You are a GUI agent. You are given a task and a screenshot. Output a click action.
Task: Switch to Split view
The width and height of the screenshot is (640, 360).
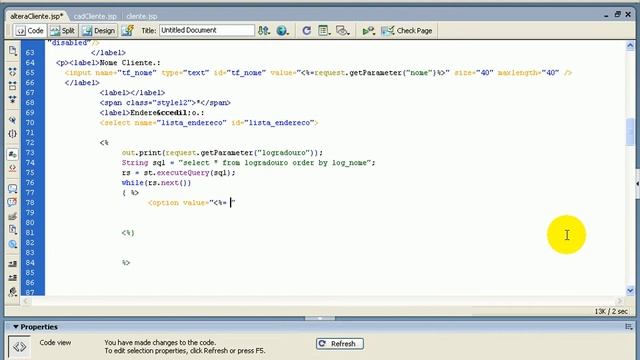pyautogui.click(x=62, y=31)
